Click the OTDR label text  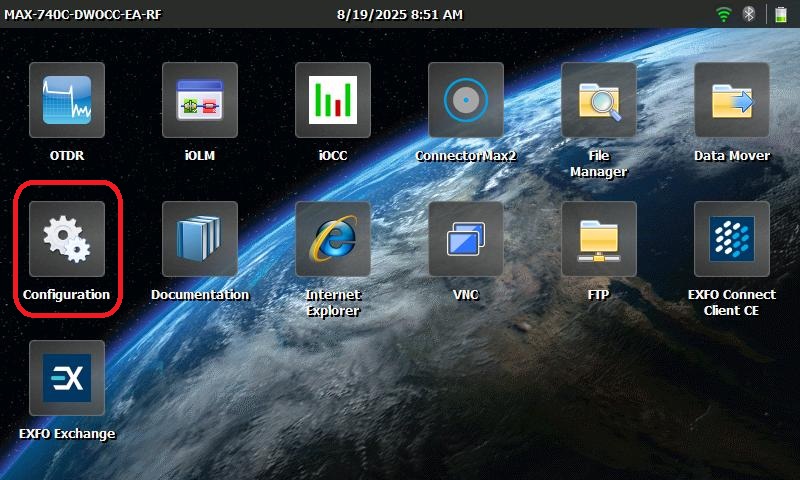[67, 156]
